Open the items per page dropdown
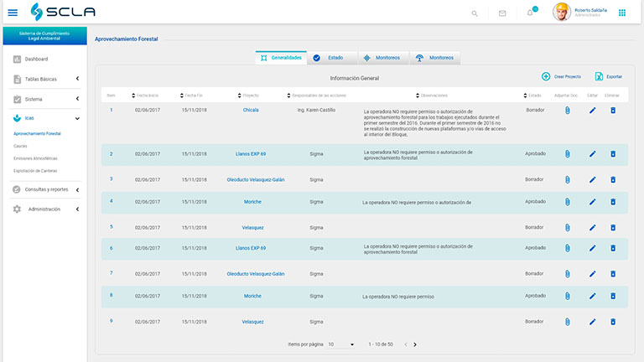Viewport: 644px width, 362px height. [341, 344]
